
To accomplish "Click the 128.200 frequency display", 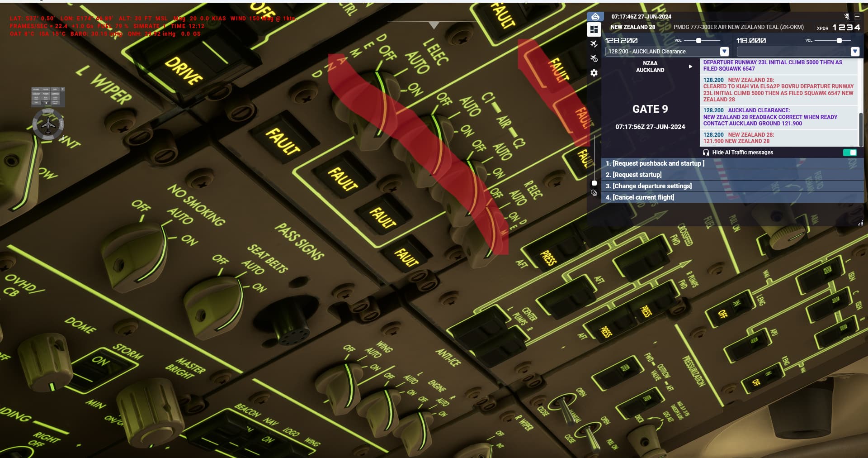I will (621, 41).
